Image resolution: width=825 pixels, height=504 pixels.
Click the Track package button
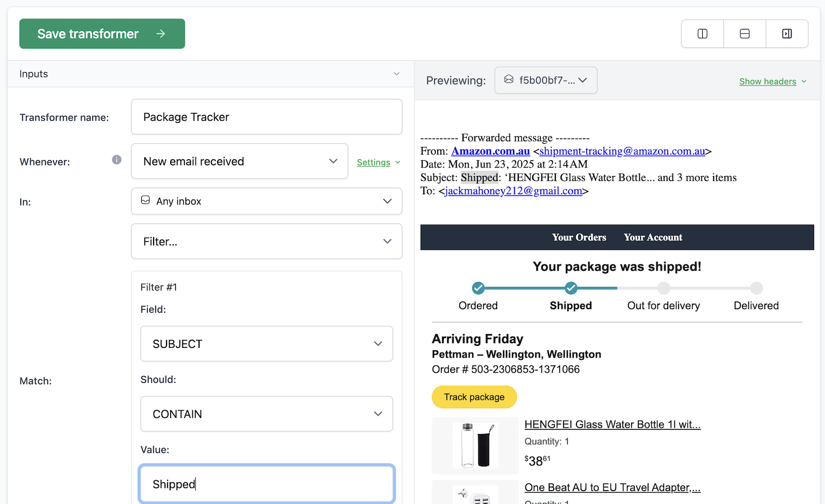pyautogui.click(x=474, y=397)
